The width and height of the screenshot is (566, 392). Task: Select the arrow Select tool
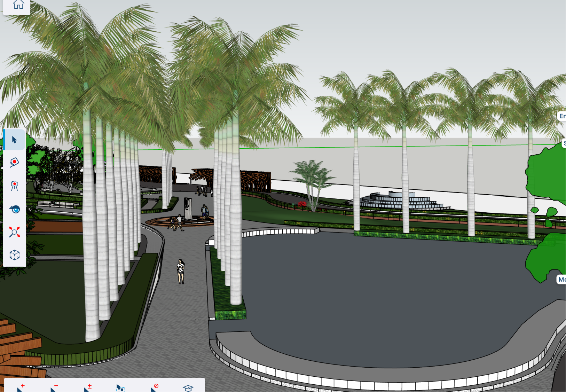14,140
